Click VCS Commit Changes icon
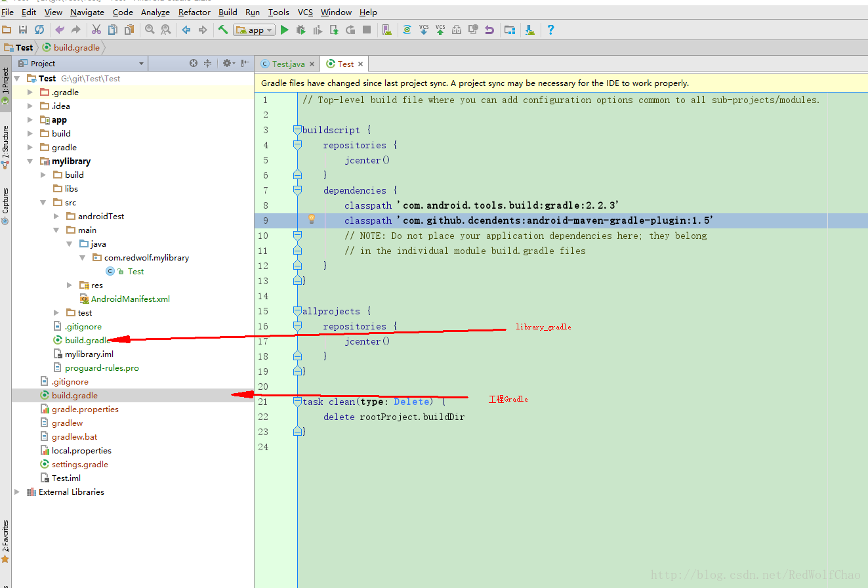Screen dimensions: 868x588 [440, 30]
